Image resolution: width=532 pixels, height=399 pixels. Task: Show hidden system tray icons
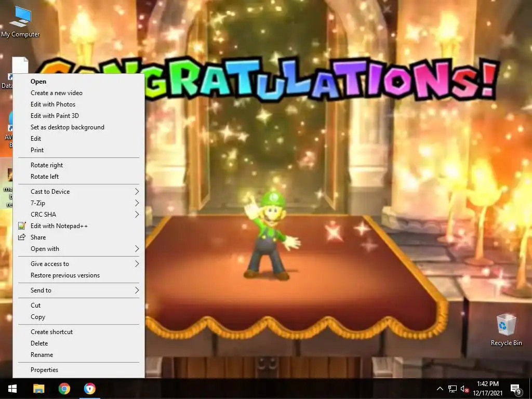[440, 389]
